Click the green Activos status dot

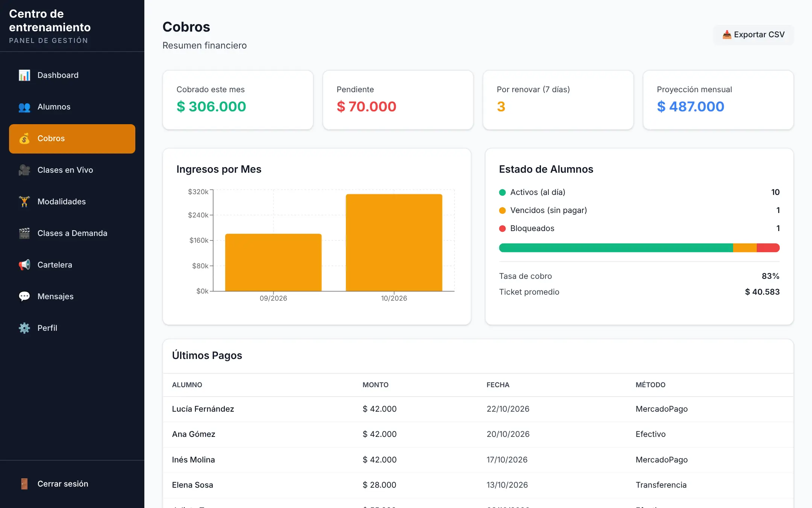pyautogui.click(x=502, y=192)
